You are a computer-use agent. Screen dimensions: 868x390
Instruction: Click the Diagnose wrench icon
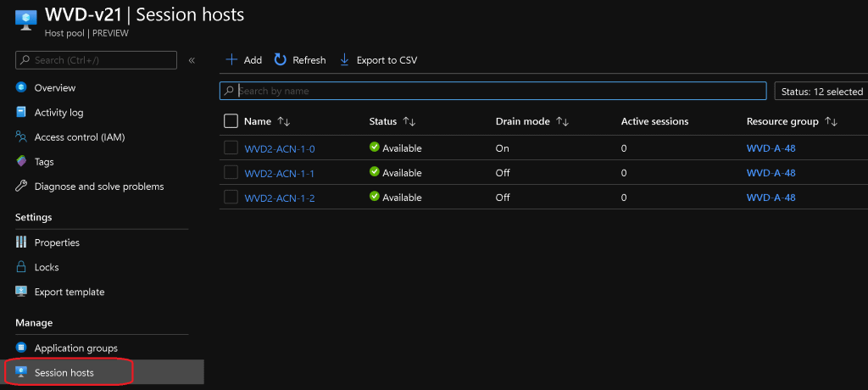tap(21, 187)
